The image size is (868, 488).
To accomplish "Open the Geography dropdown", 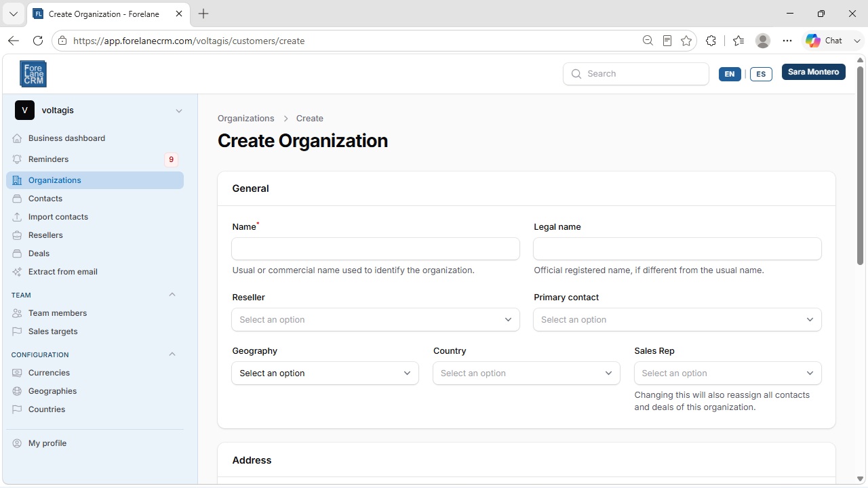I will (325, 373).
